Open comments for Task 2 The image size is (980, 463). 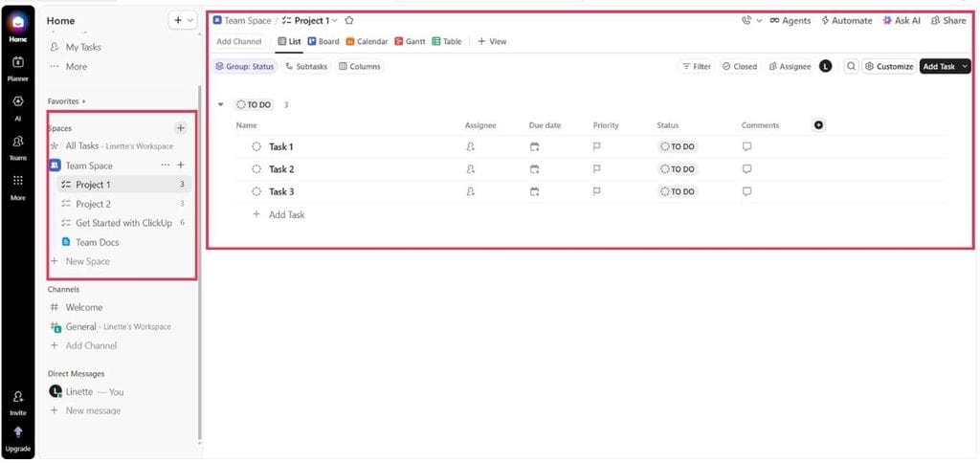click(746, 169)
